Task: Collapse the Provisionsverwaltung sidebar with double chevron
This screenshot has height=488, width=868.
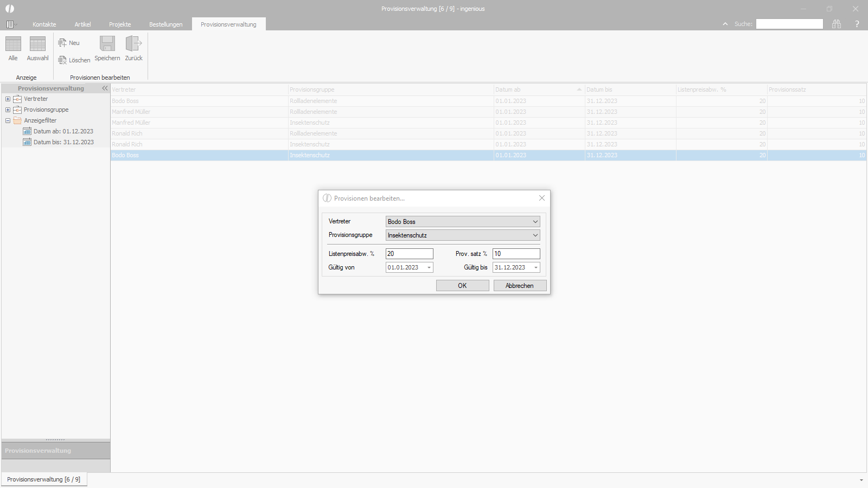Action: [105, 88]
